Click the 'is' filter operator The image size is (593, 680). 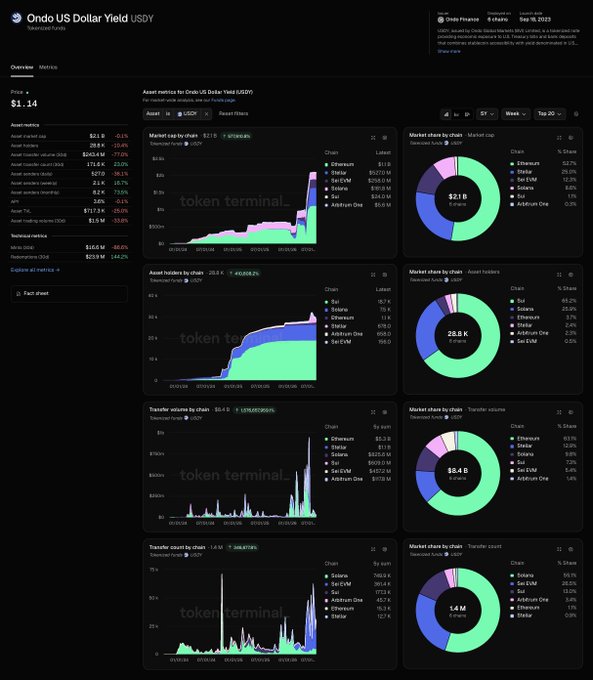click(x=168, y=114)
